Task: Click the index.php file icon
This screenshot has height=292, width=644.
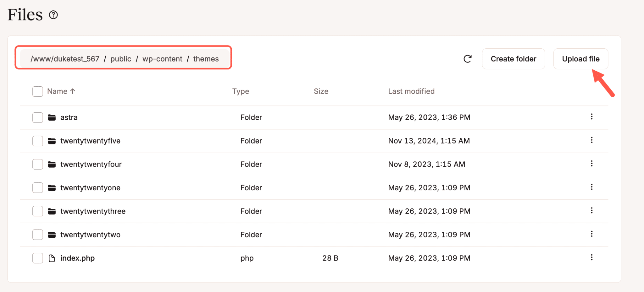Action: 52,258
